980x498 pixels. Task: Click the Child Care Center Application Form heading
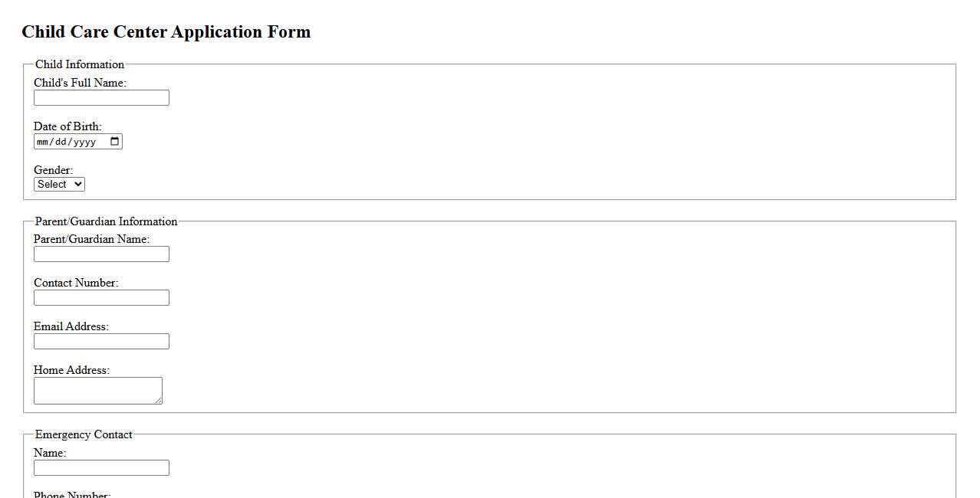(x=166, y=32)
